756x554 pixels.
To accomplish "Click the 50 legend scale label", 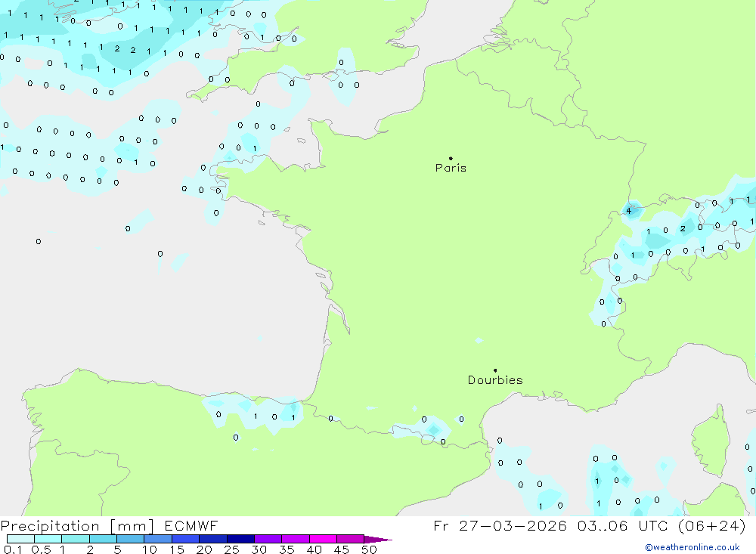I will coord(369,549).
